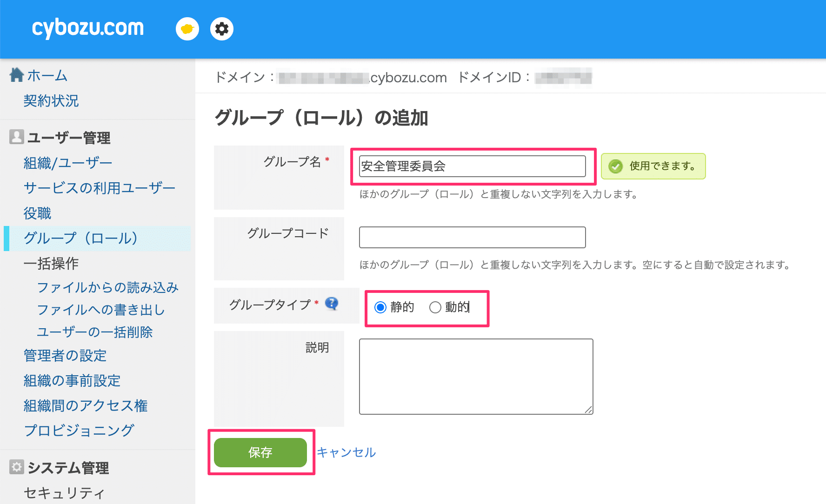Click the グループ（ロール）の追加 page heading

(x=321, y=118)
